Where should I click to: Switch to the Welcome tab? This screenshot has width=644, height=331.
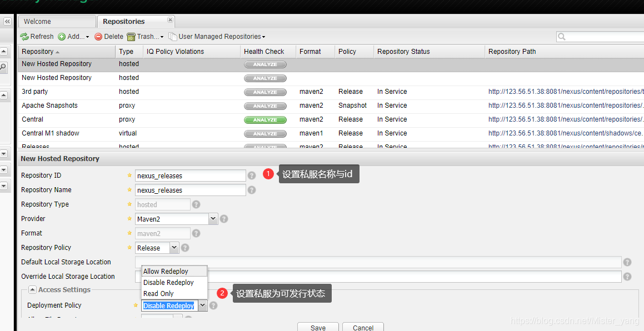coord(57,21)
